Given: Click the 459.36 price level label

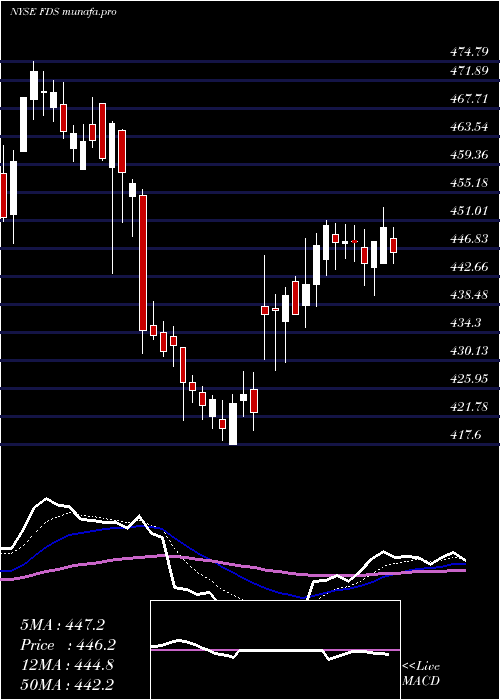Looking at the screenshot, I should (469, 155).
